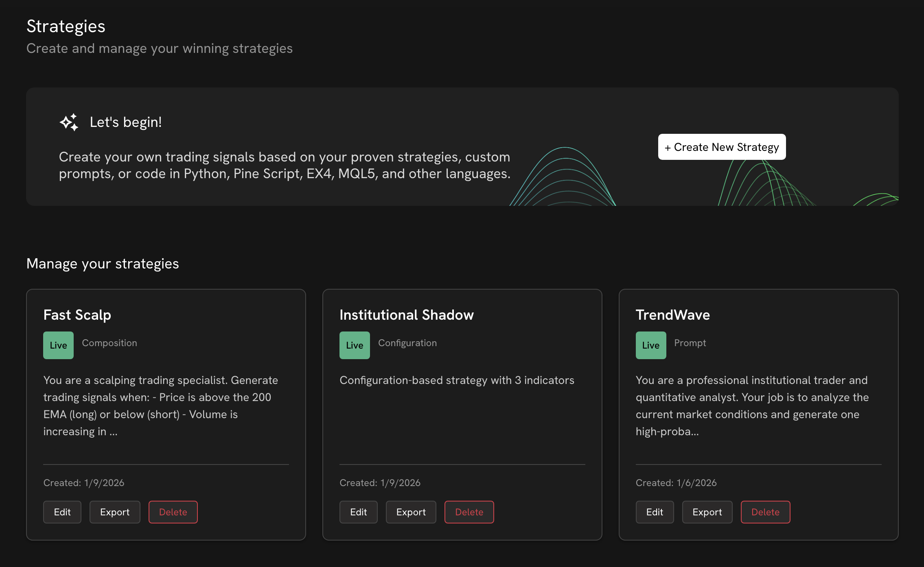Open the Fast Scalp card title
Viewport: 924px width, 567px height.
pos(77,315)
